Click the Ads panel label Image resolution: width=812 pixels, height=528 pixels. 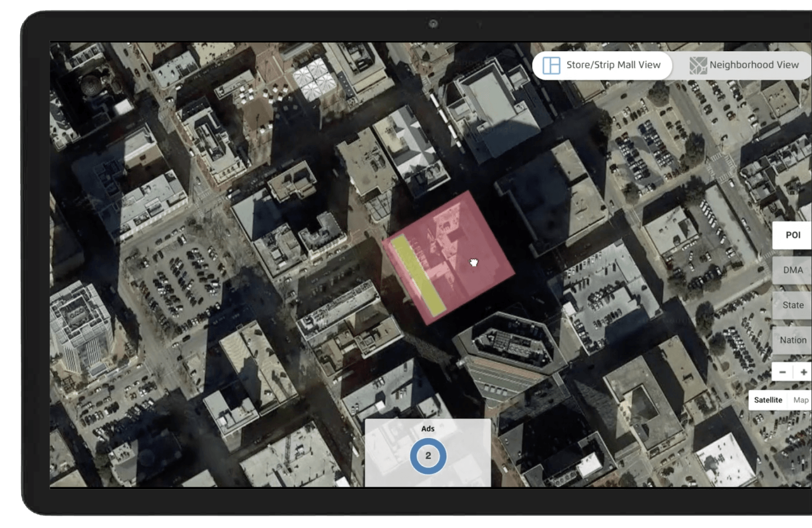(428, 429)
